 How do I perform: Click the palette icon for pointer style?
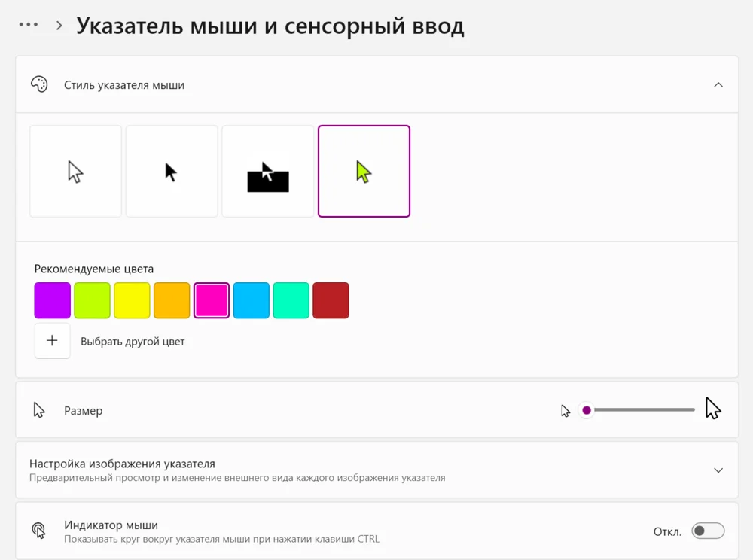39,84
